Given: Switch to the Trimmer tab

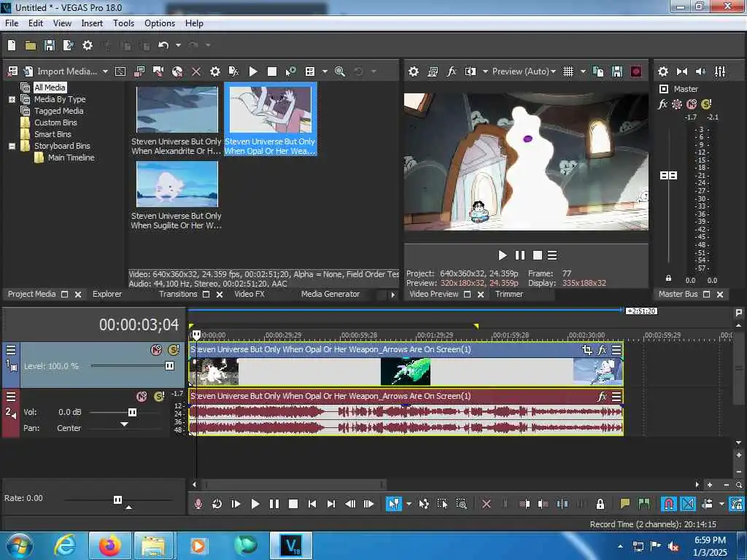Looking at the screenshot, I should coord(508,295).
